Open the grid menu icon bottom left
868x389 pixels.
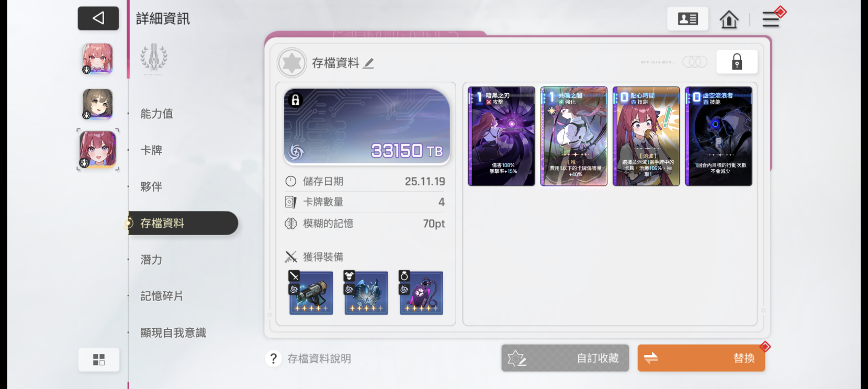coord(99,360)
